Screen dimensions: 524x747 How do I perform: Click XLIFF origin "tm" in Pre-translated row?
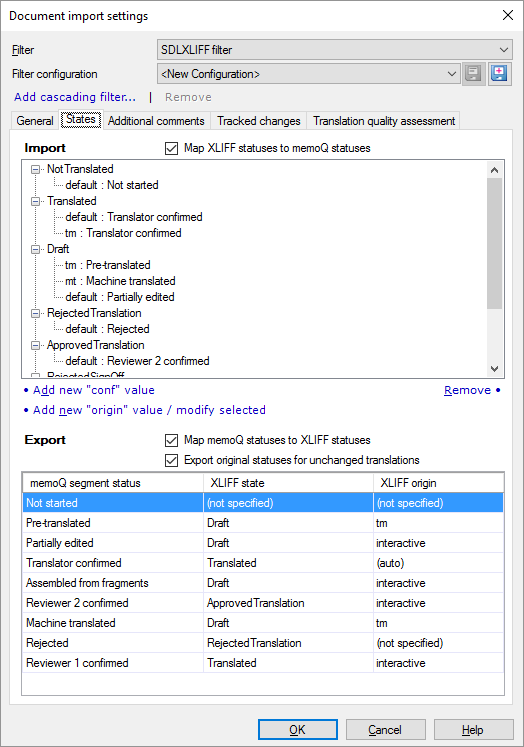pyautogui.click(x=439, y=523)
